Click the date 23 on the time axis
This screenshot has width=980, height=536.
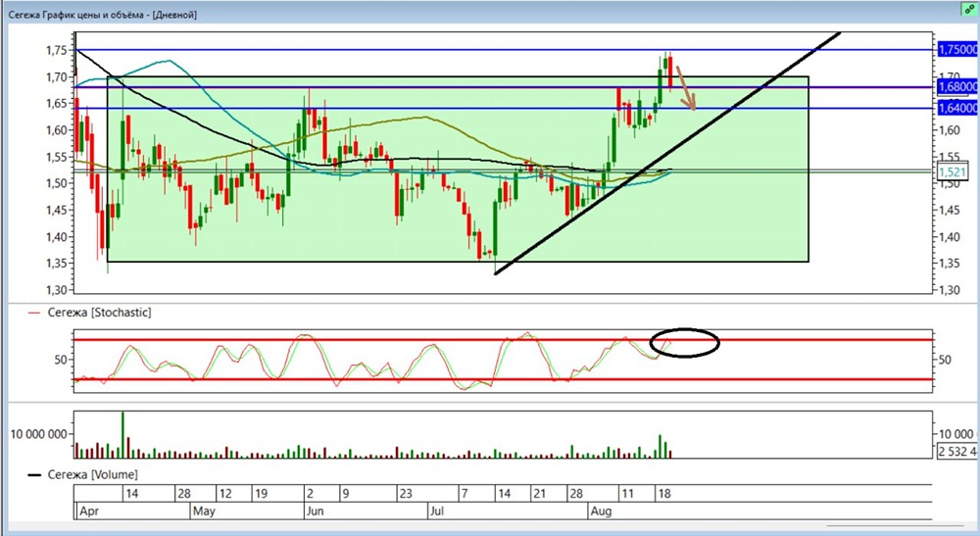click(406, 494)
